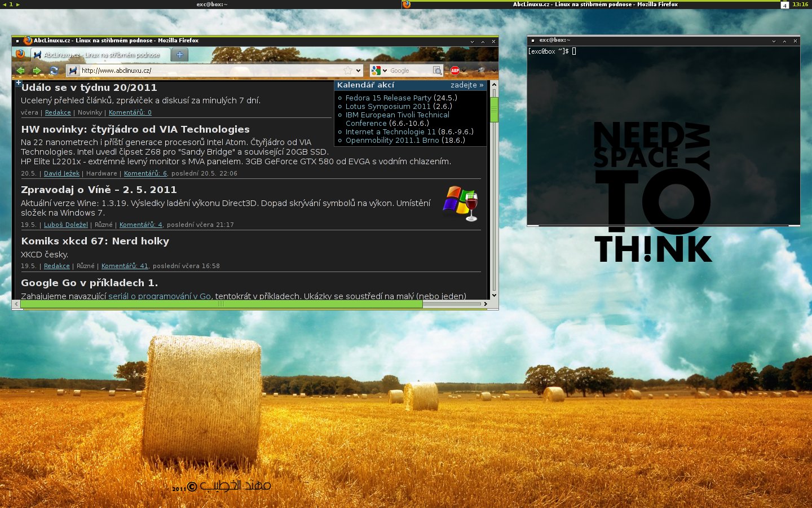
Task: Open a new tab with the plus button
Action: [x=180, y=55]
